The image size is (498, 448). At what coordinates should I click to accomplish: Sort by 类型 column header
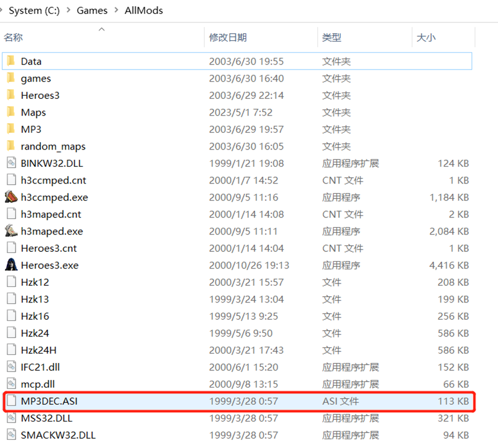(x=332, y=37)
